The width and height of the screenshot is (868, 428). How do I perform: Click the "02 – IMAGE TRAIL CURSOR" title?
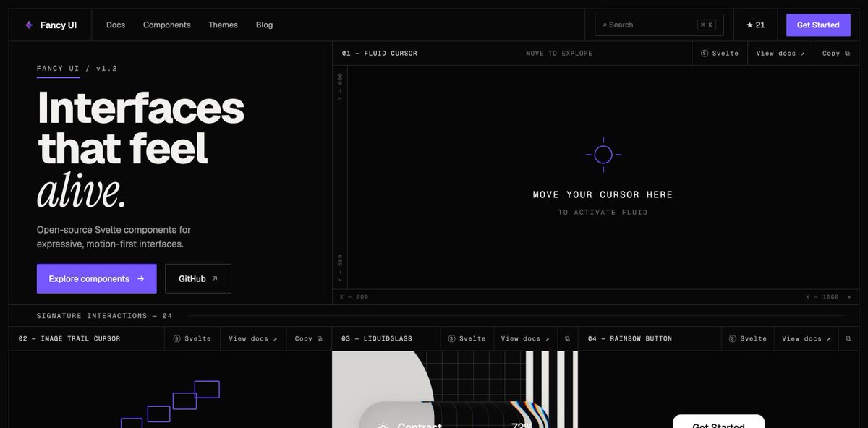[69, 338]
